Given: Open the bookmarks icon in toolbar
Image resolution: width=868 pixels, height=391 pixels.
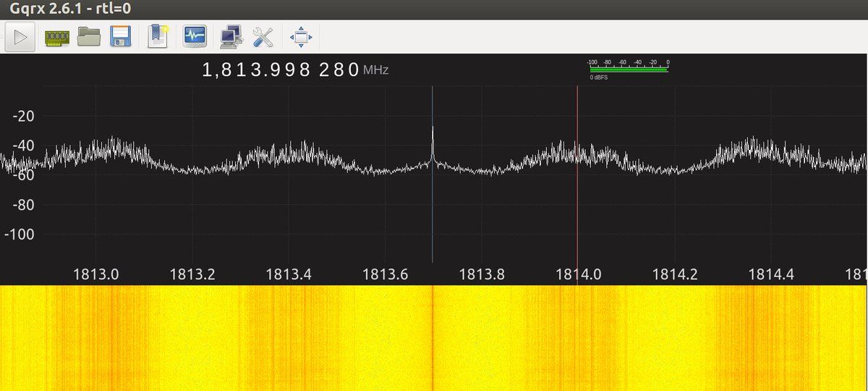Looking at the screenshot, I should click(157, 36).
